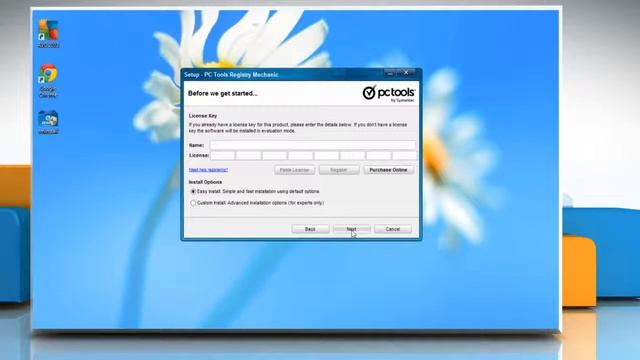Open the AVG shortcut on the desktop
Viewport: 640px width, 360px height.
48,33
